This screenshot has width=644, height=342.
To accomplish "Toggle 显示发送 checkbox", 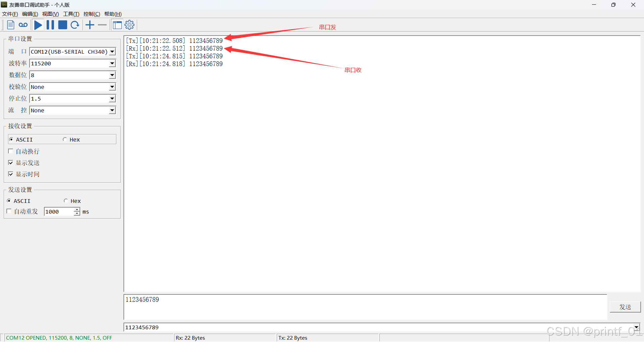I will pos(24,163).
